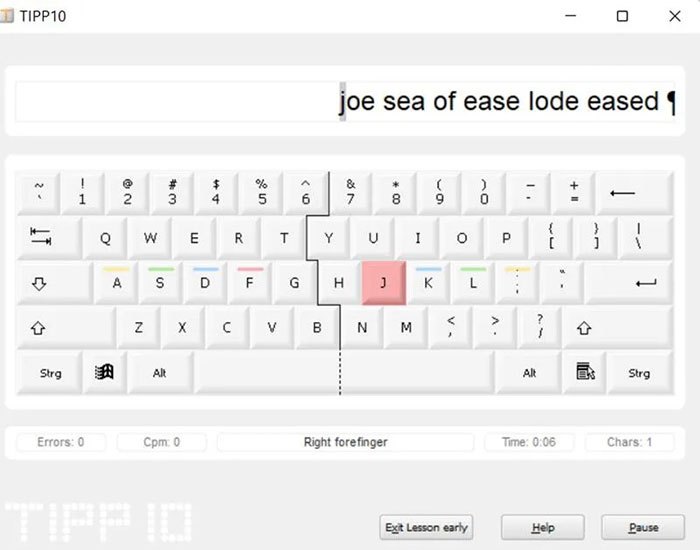This screenshot has height=550, width=700.
Task: Click the B key
Action: [317, 328]
